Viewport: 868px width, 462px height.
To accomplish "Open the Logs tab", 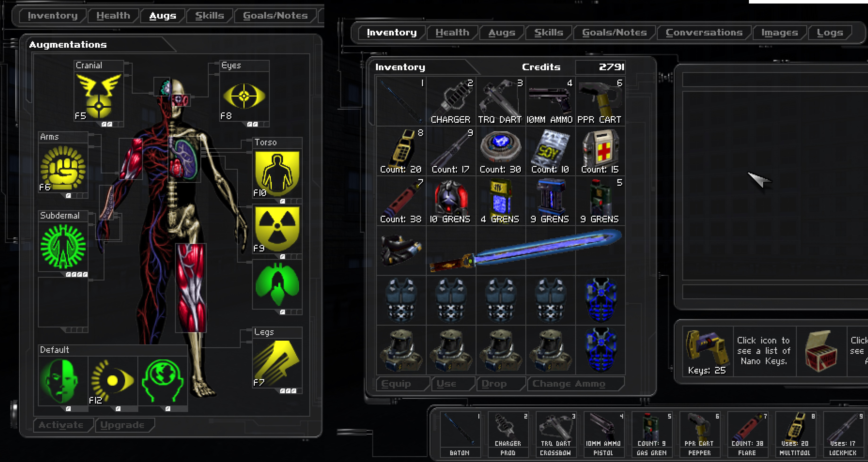I will pos(829,33).
